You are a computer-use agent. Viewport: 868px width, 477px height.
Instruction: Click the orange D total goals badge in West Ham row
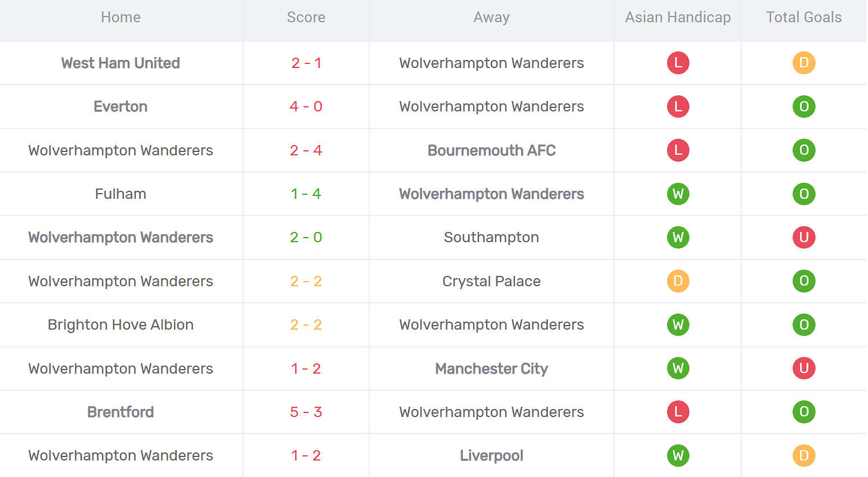coord(804,63)
